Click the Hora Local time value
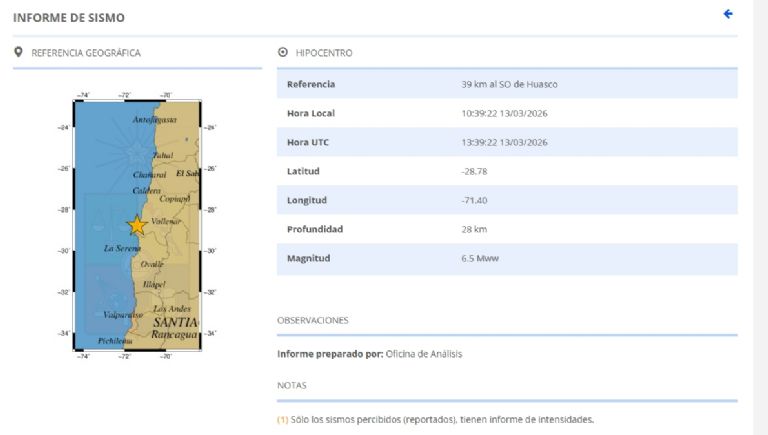Viewport: 768px width, 435px height. click(504, 113)
